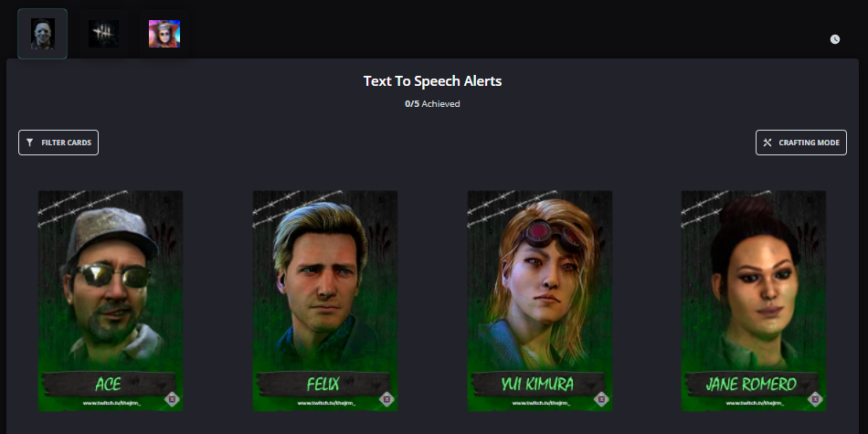
Task: Click the funnel icon in Filter Cards
Action: pyautogui.click(x=30, y=143)
